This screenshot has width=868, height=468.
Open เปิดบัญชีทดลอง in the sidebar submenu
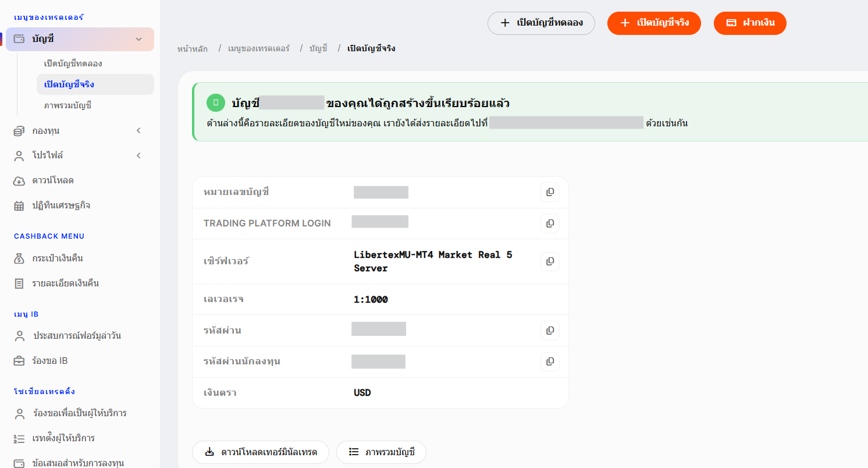[x=73, y=63]
